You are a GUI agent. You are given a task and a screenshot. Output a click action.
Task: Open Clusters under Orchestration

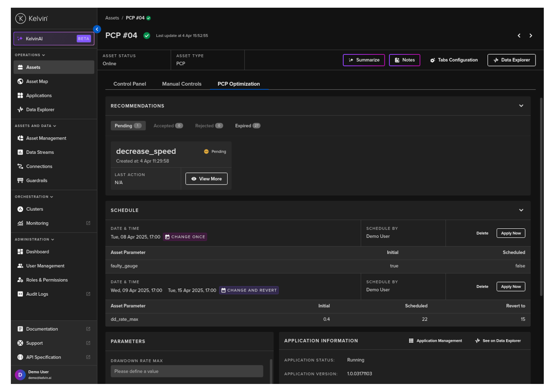tap(34, 209)
